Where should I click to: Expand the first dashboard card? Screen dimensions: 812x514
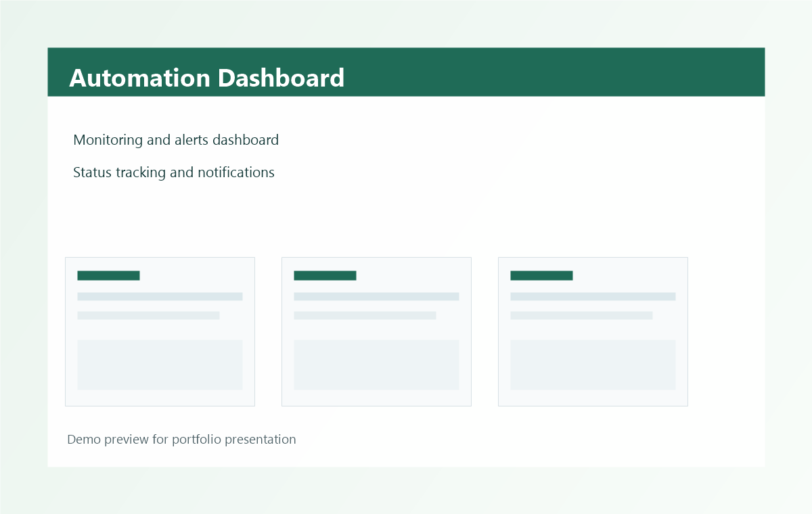[x=160, y=331]
